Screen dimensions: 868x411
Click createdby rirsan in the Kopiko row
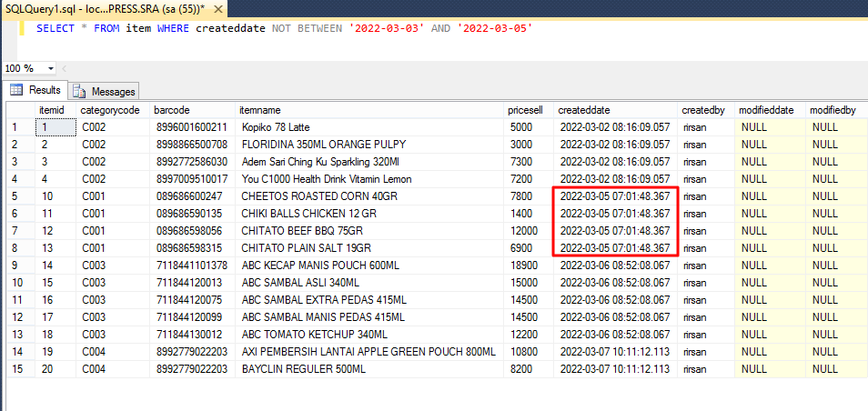point(706,127)
